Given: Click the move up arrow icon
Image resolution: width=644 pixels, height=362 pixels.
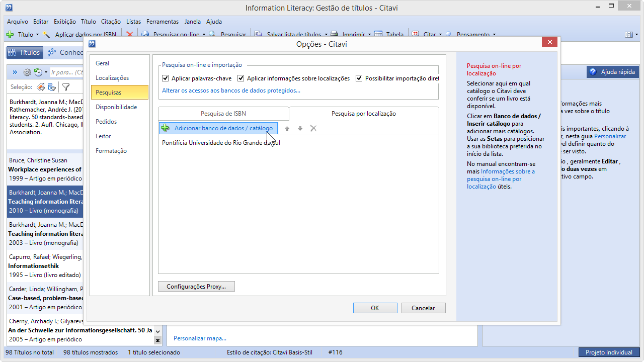Looking at the screenshot, I should [x=287, y=129].
